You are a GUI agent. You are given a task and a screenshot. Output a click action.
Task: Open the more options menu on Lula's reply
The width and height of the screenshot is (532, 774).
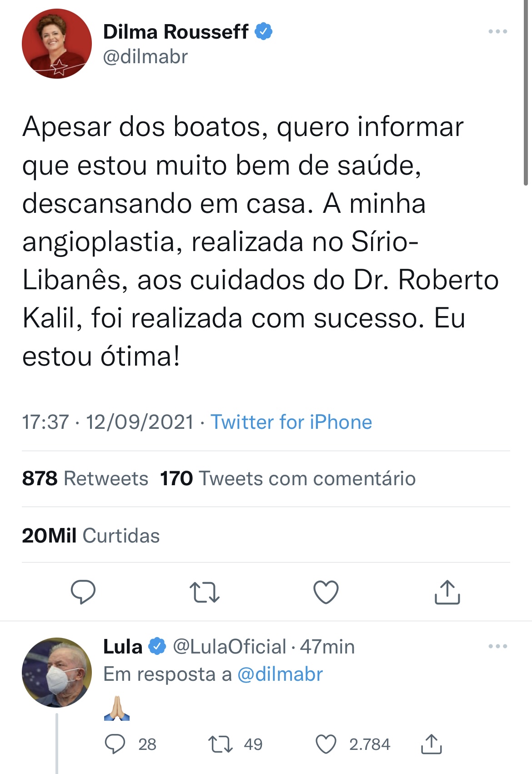[x=498, y=646]
